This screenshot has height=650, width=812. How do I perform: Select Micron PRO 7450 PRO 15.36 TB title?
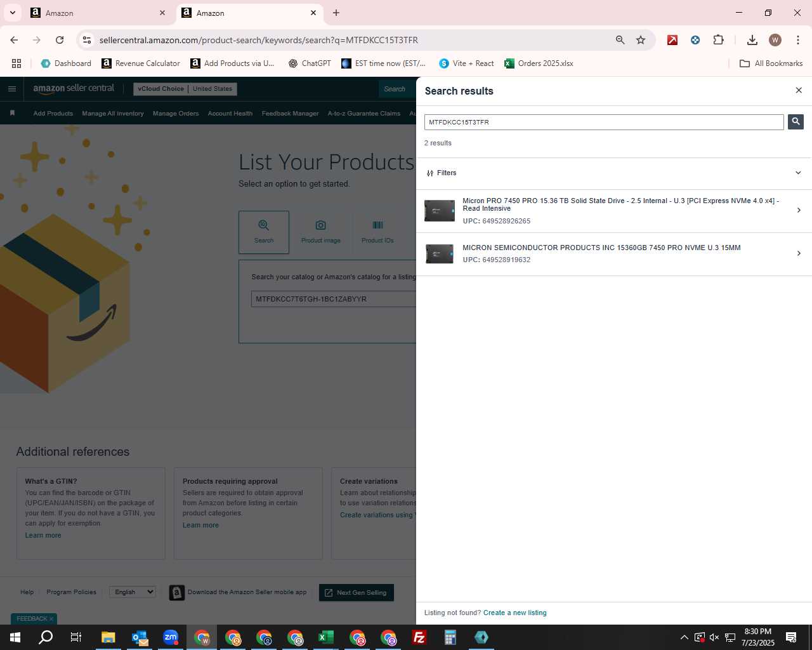[x=620, y=204]
